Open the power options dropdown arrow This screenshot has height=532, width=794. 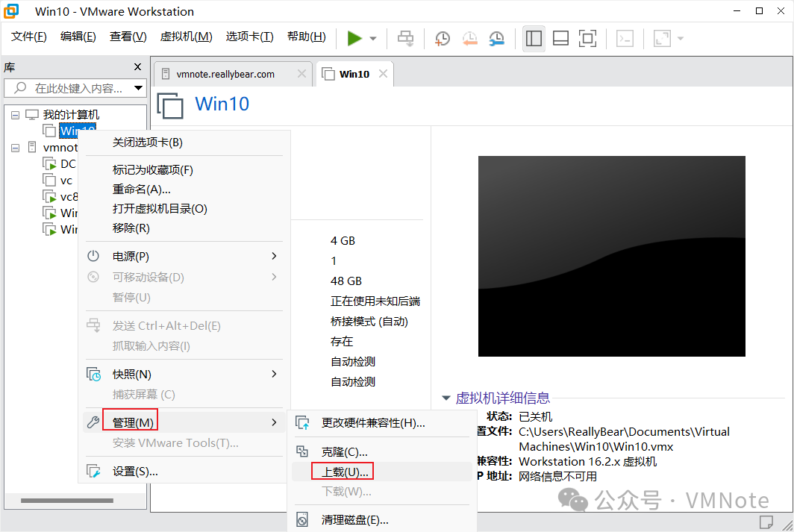pyautogui.click(x=373, y=39)
